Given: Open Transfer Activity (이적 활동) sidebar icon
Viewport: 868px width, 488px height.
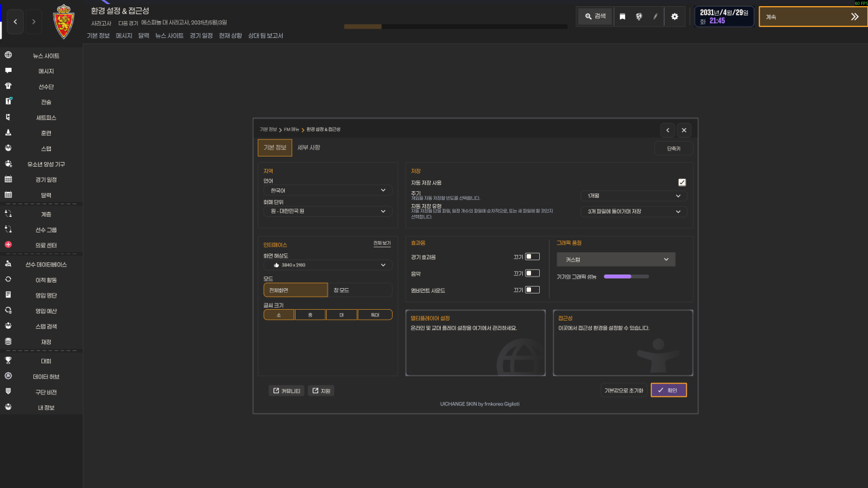Looking at the screenshot, I should point(8,279).
